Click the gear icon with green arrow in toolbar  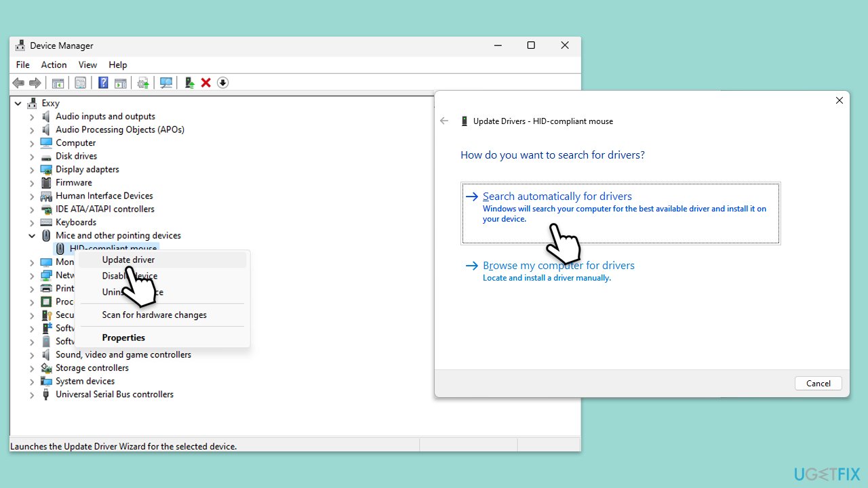pos(143,83)
